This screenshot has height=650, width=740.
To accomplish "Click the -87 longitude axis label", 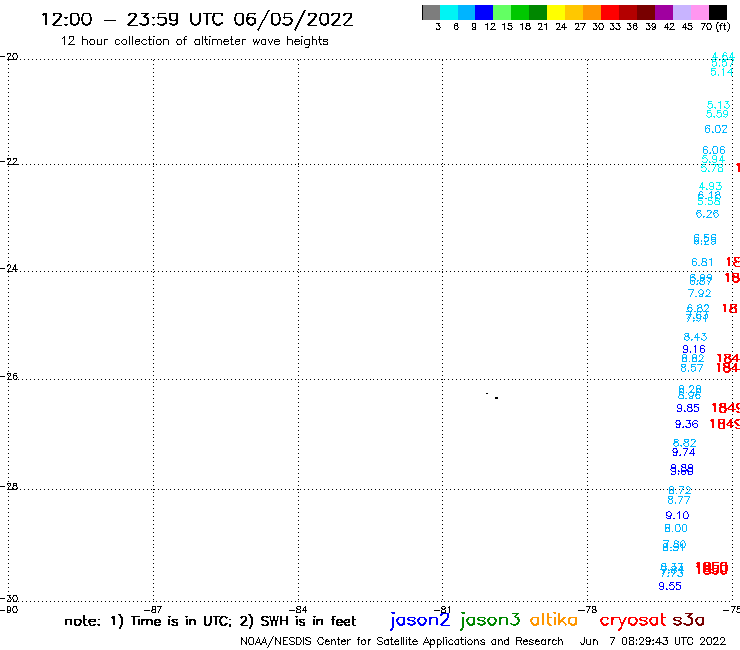I will pos(154,609).
